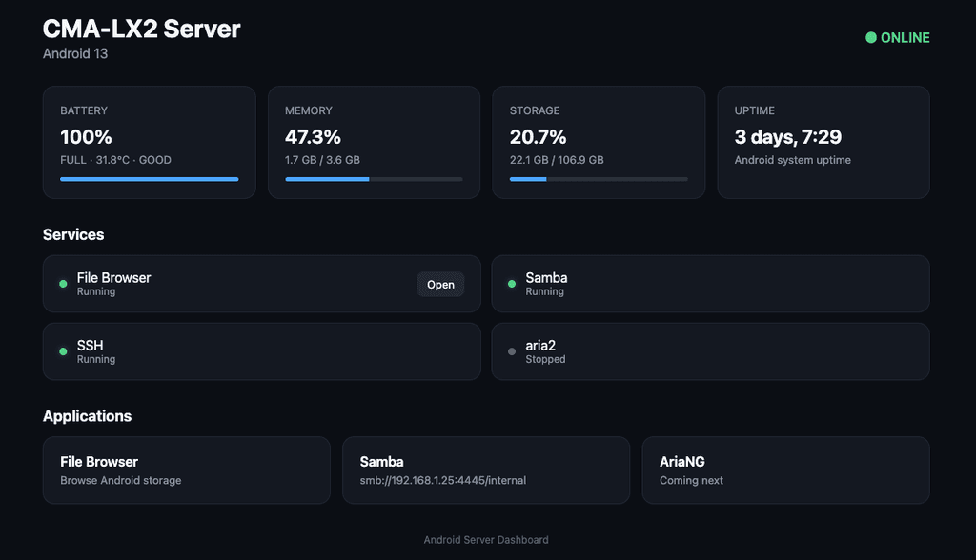Select the Battery stat card
The height and width of the screenshot is (560, 976).
[x=150, y=143]
